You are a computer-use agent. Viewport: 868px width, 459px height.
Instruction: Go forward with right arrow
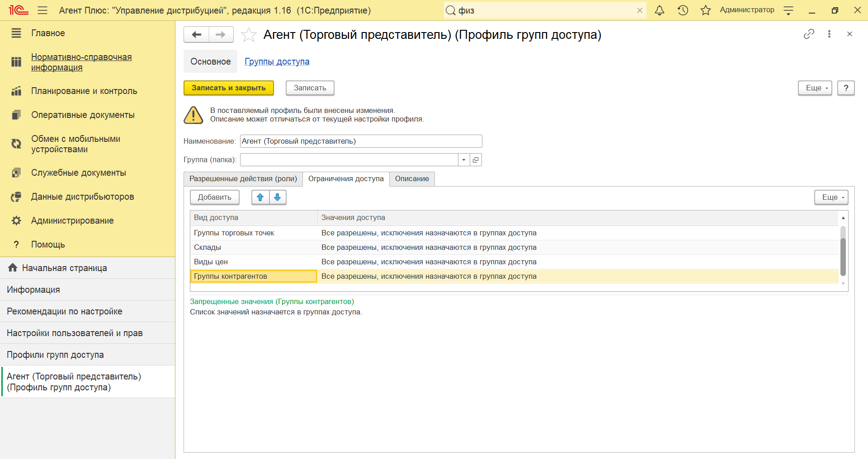click(221, 34)
